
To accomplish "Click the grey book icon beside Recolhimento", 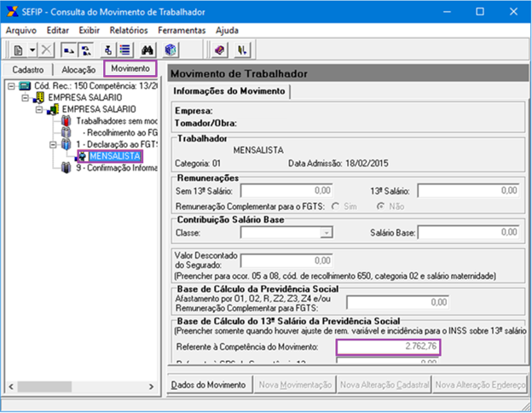I will click(x=66, y=132).
